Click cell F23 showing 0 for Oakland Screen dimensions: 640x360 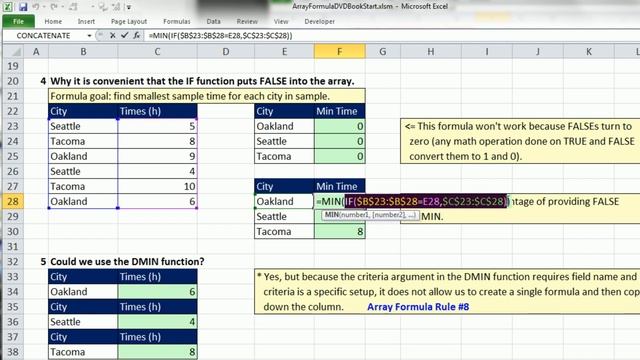coord(340,126)
